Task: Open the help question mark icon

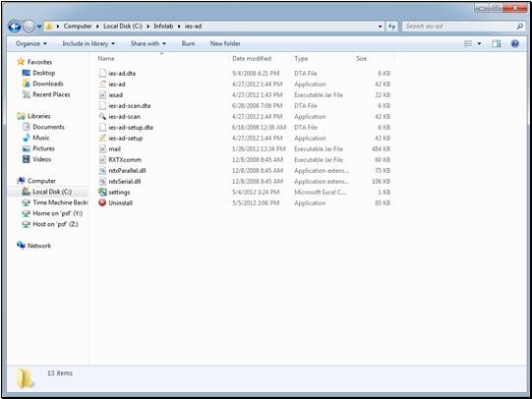Action: 514,43
